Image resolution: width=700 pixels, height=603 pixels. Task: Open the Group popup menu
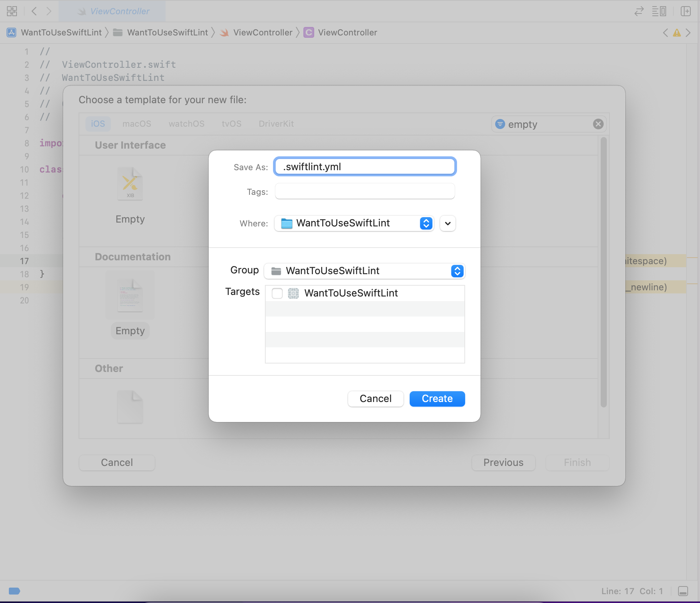pyautogui.click(x=364, y=271)
